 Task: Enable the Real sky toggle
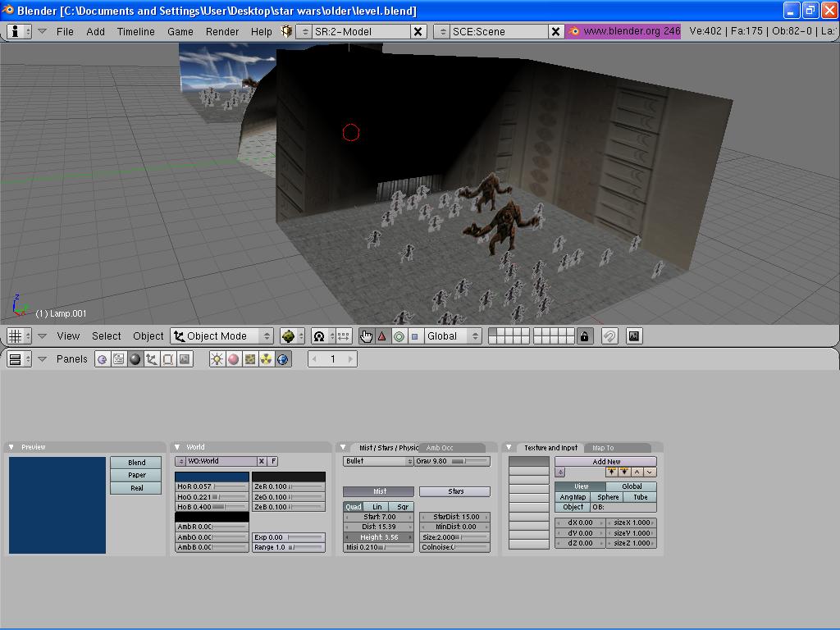click(x=136, y=488)
